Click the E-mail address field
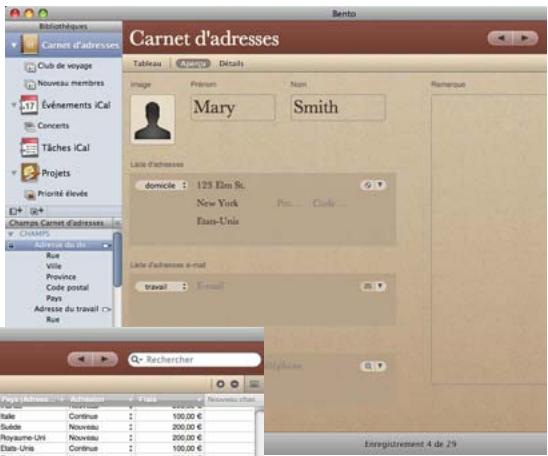Image resolution: width=548 pixels, height=456 pixels. 210,286
